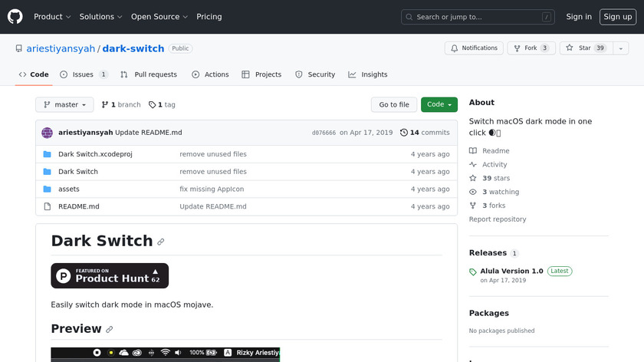
Task: Click the Notifications bell button
Action: (x=474, y=48)
